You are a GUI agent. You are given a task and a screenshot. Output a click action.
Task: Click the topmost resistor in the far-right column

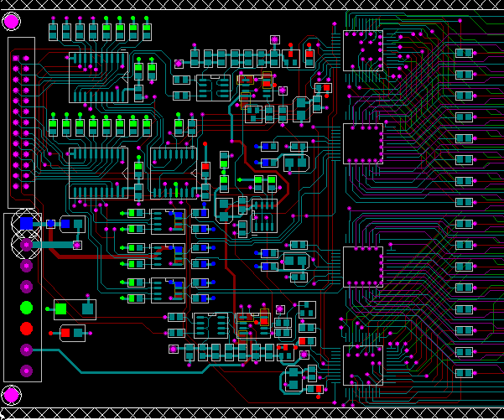tap(464, 53)
